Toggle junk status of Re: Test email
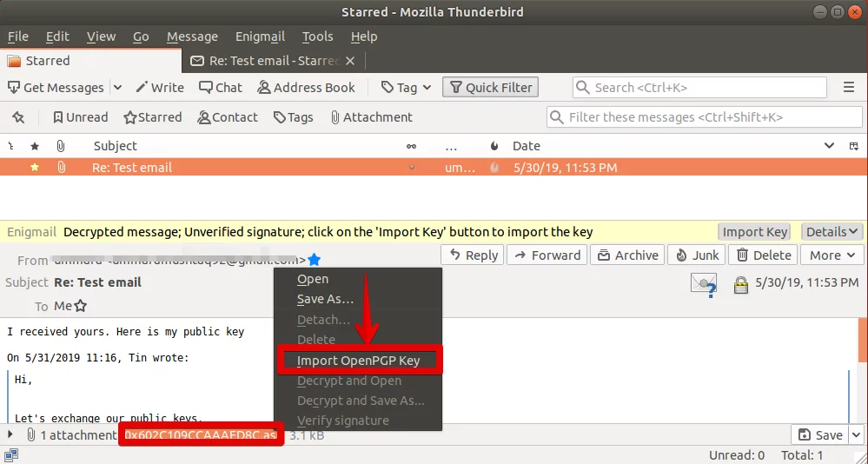 (494, 167)
